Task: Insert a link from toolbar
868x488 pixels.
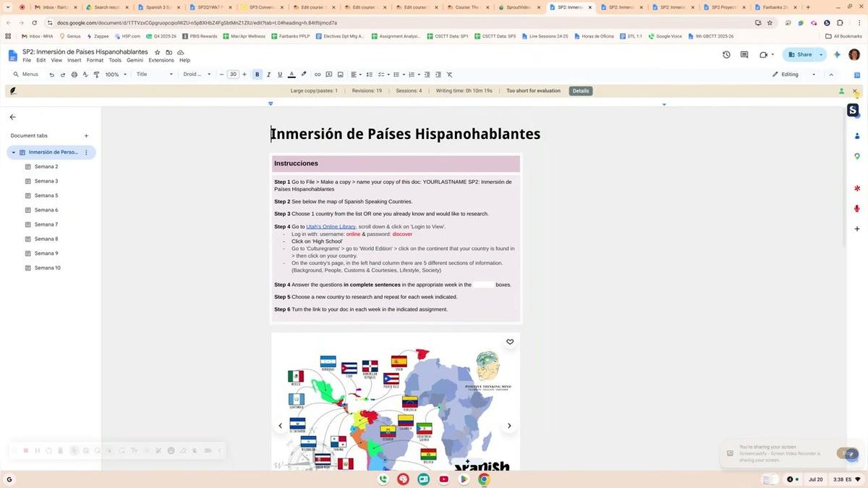Action: click(x=318, y=75)
